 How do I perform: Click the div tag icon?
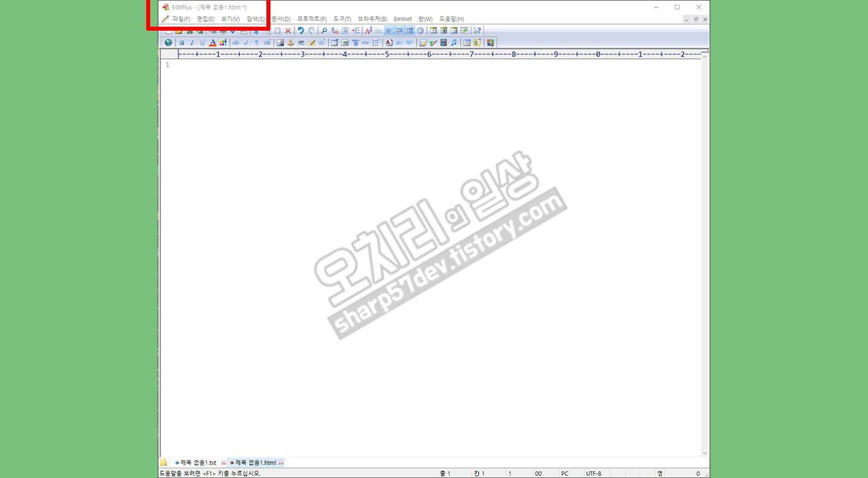pyautogui.click(x=399, y=43)
